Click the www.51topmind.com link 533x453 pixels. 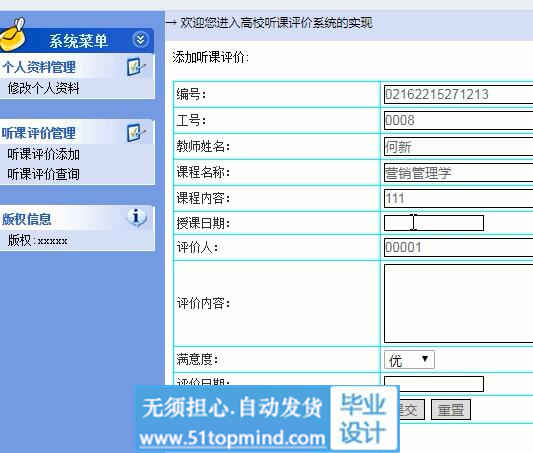coord(232,438)
